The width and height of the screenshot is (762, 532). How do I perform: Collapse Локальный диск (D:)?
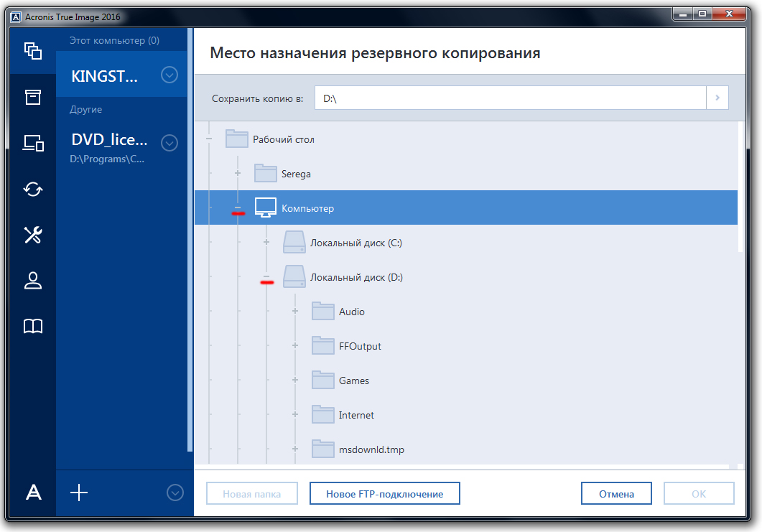coord(266,276)
